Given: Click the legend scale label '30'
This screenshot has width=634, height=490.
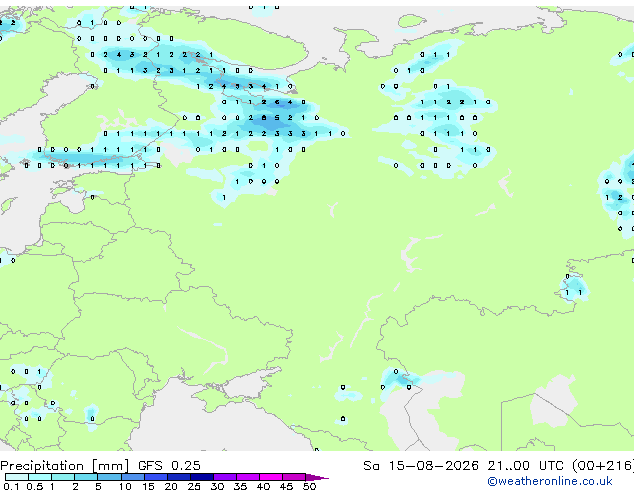Looking at the screenshot, I should coord(217,486).
